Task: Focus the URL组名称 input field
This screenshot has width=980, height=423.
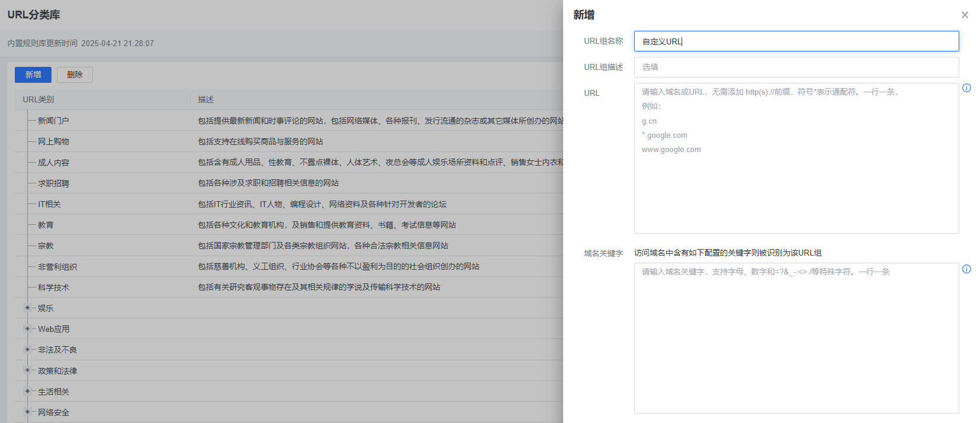Action: [796, 41]
